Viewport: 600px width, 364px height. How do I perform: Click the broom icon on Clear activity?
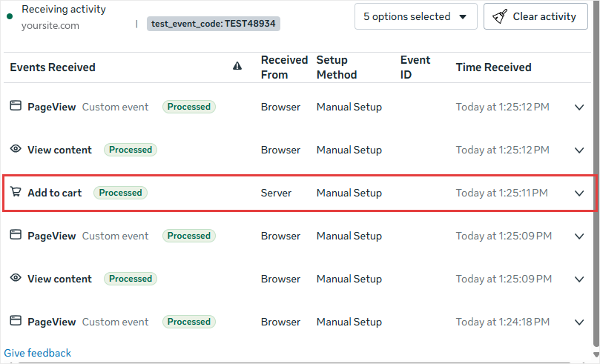coord(500,16)
